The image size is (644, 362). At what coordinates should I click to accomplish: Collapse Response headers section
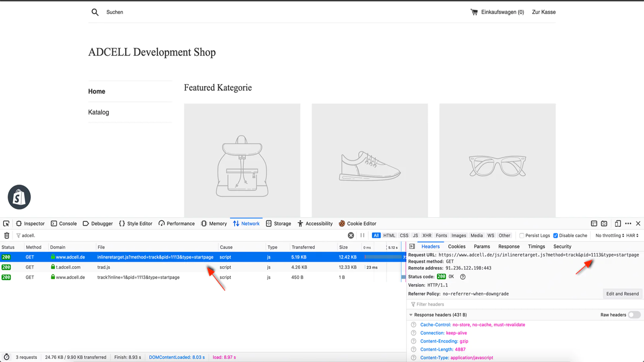411,315
